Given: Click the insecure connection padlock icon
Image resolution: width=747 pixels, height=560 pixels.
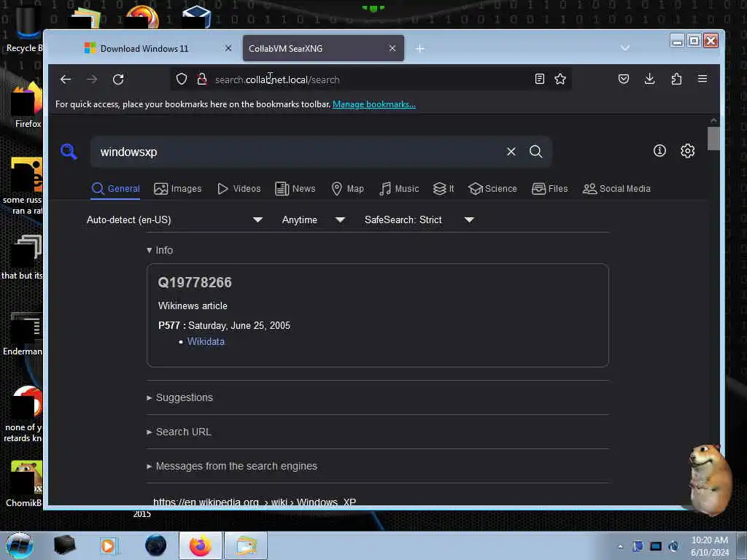Looking at the screenshot, I should pos(202,79).
